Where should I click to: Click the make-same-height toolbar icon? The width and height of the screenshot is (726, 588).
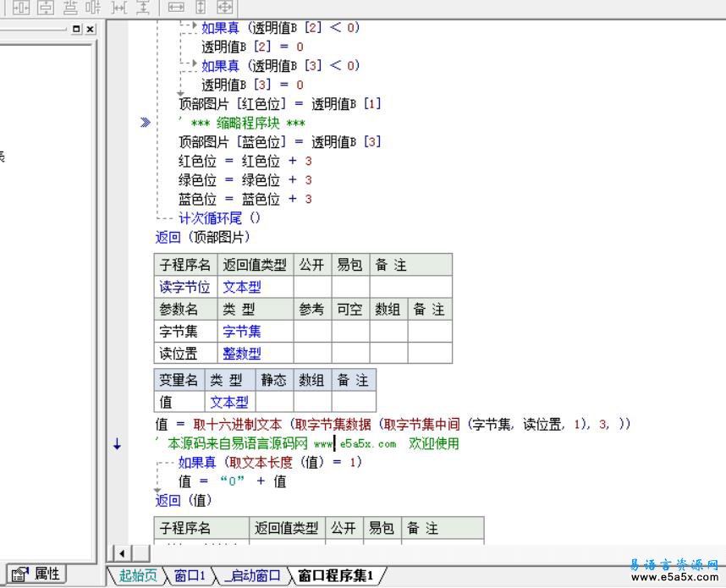click(201, 7)
